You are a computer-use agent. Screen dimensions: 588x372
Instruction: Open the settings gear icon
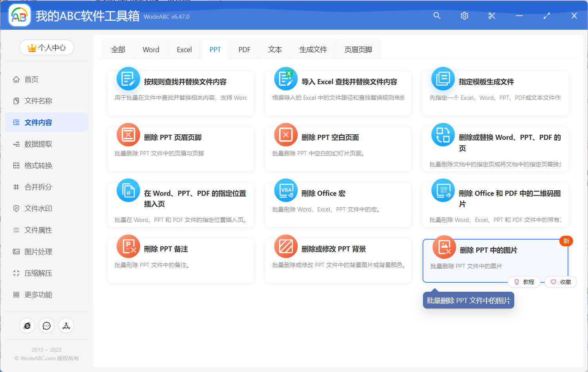(464, 16)
